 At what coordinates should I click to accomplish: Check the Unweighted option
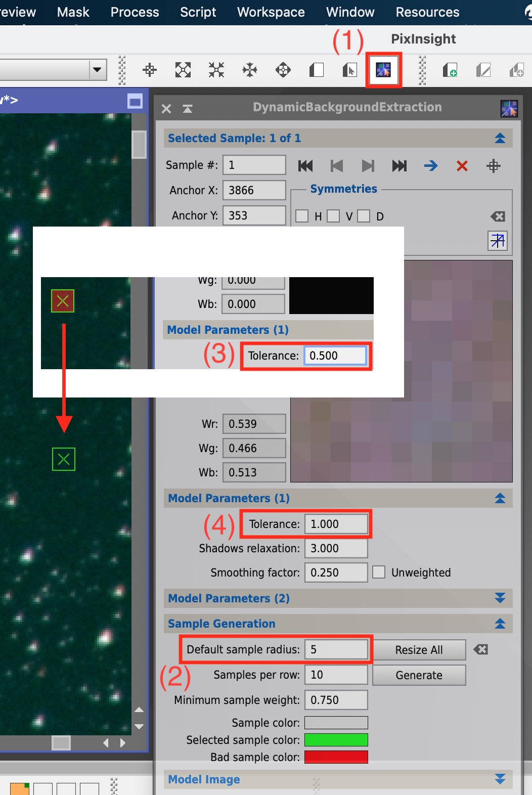click(379, 572)
